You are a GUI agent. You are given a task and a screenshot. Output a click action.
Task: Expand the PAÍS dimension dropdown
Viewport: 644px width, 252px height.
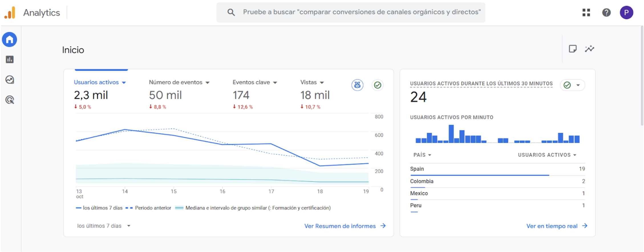(x=422, y=155)
